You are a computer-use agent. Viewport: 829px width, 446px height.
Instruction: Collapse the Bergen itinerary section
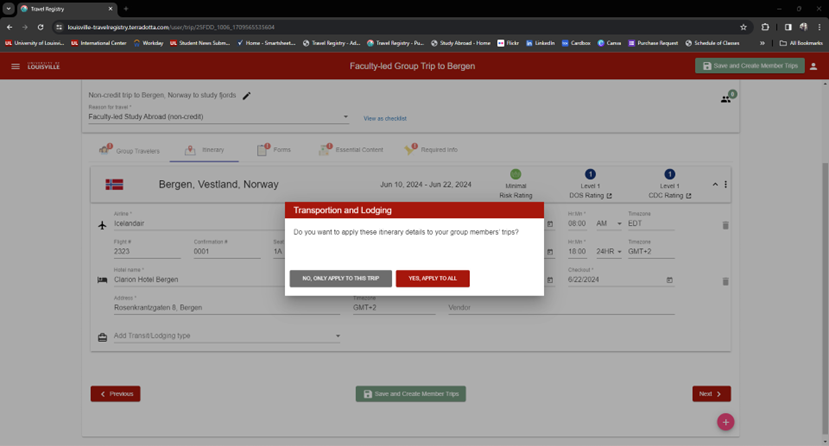point(715,184)
